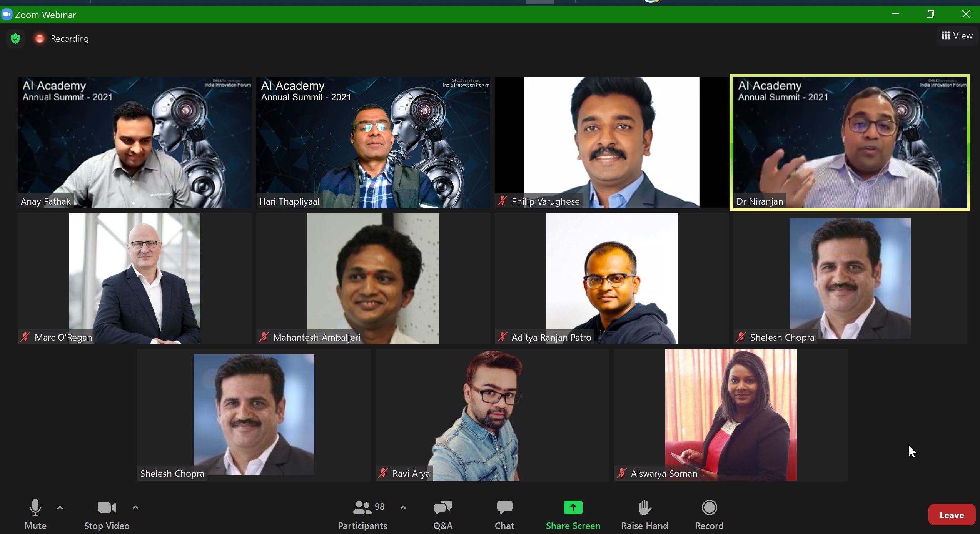Restore down the Zoom Webinar window

(x=930, y=14)
